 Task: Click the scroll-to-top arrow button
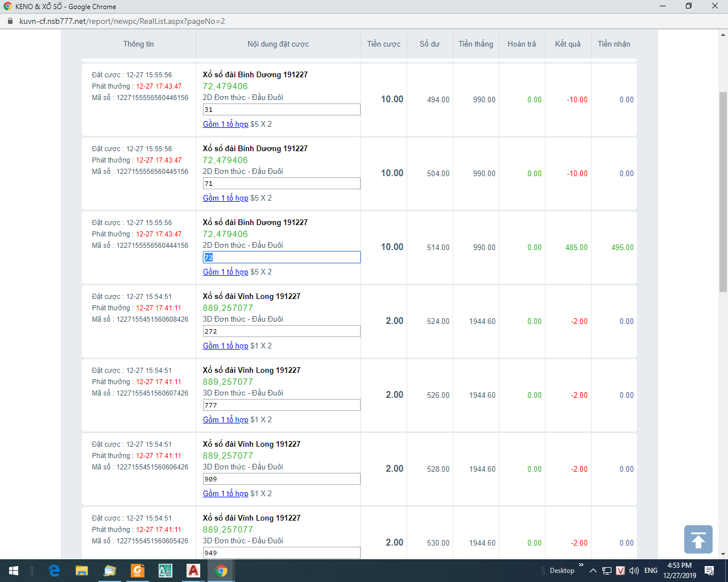698,539
